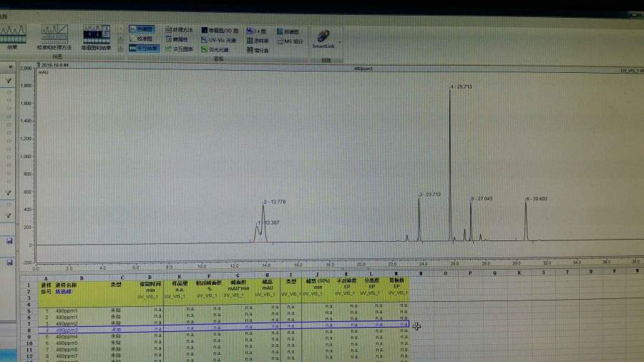Click the 480ppm3 chromatogram title text

point(363,69)
